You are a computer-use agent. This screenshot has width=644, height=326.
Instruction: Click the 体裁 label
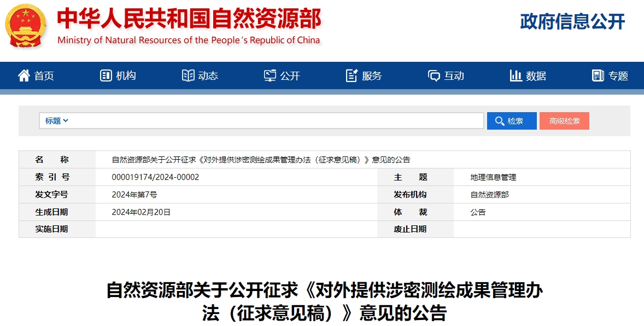(411, 212)
